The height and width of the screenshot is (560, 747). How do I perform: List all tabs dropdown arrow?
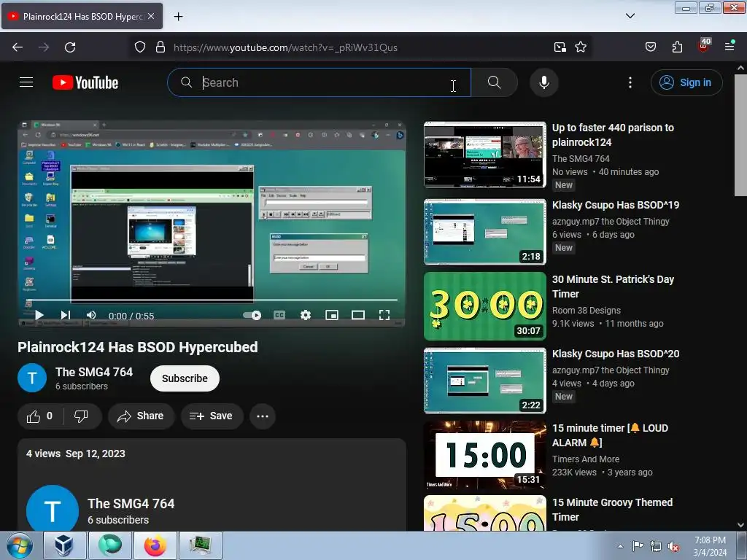coord(630,16)
